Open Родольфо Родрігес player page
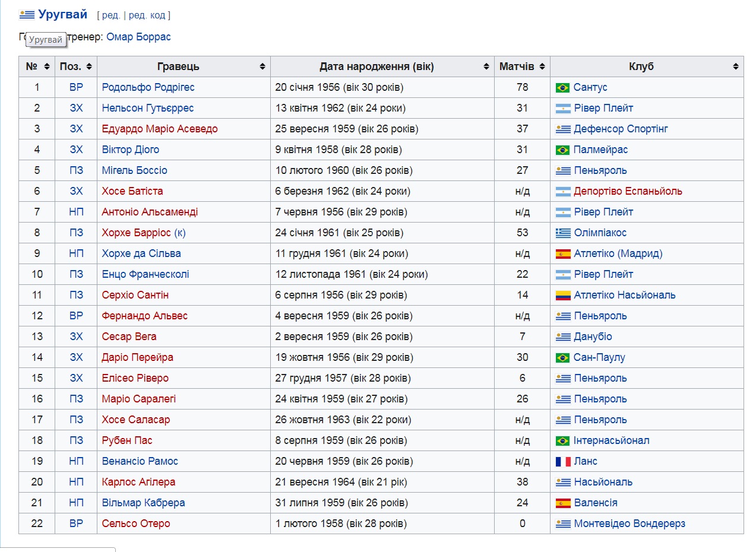 coord(148,87)
